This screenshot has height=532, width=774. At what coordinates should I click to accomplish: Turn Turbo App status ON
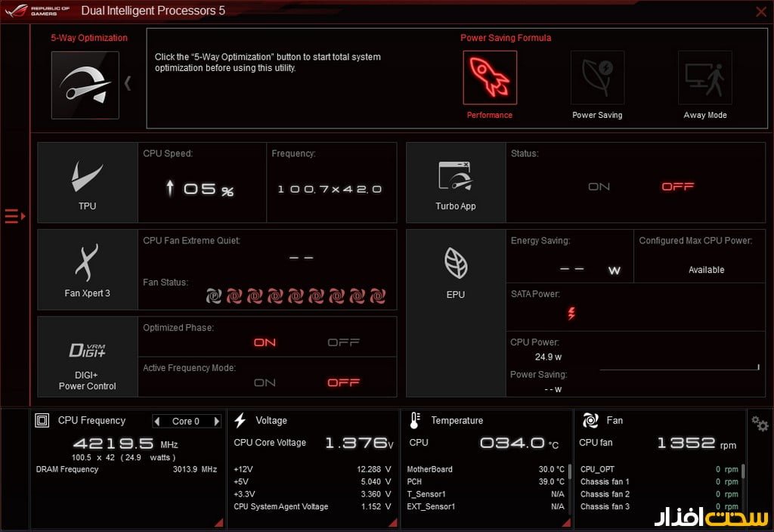point(599,187)
